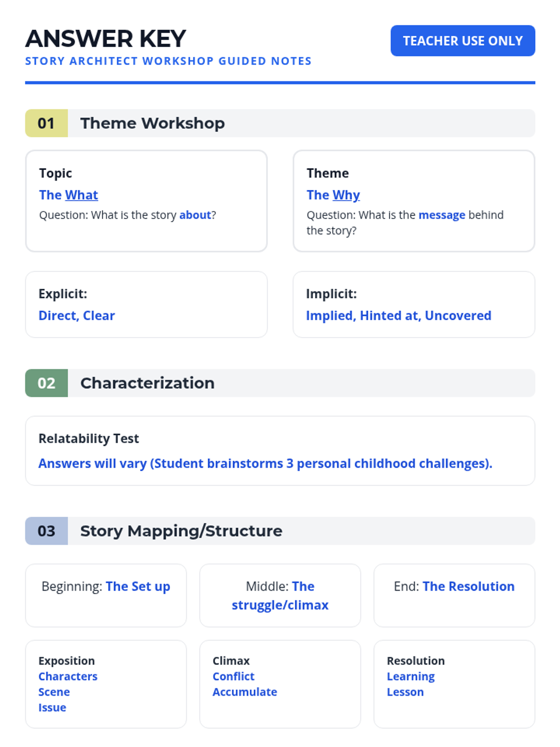The image size is (560, 747).
Task: Click the blue 03 section badge
Action: click(x=46, y=531)
